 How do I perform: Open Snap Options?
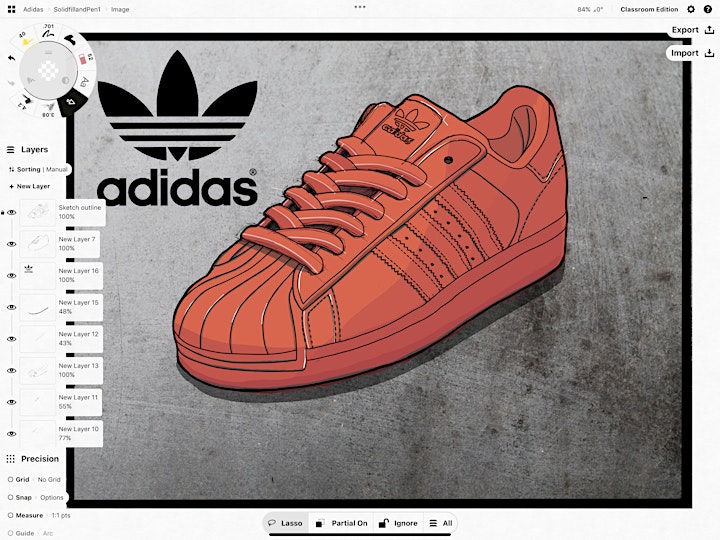[51, 497]
